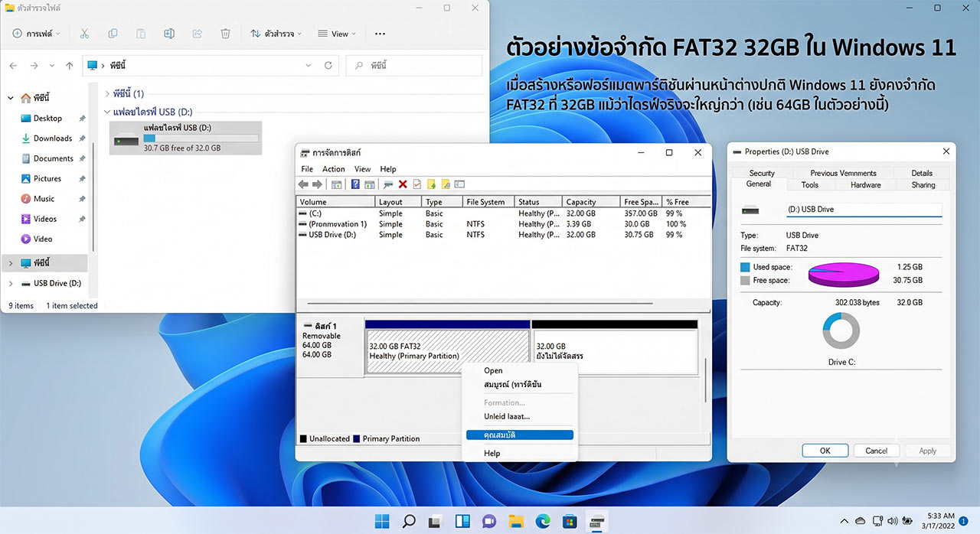Open the Windows Start menu

pos(381,522)
